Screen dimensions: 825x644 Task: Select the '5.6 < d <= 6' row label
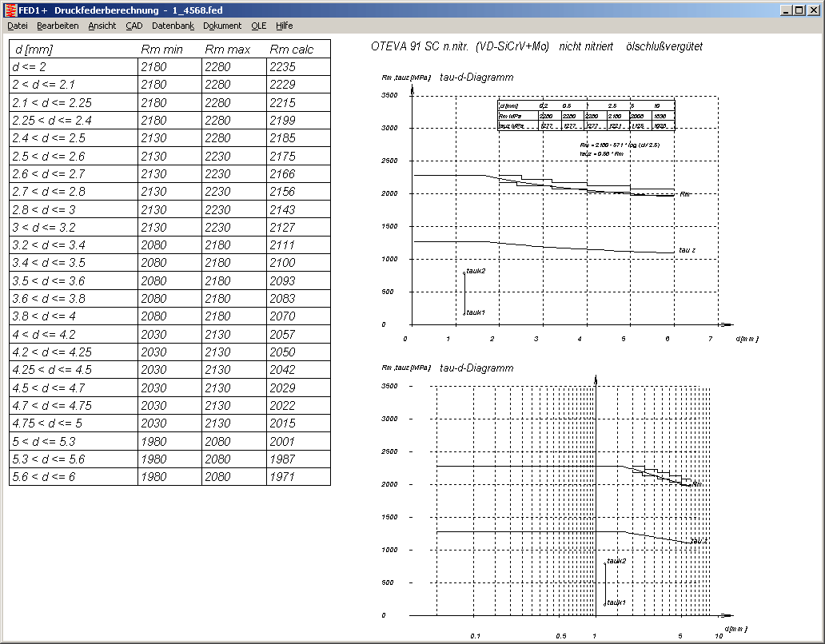pos(44,477)
